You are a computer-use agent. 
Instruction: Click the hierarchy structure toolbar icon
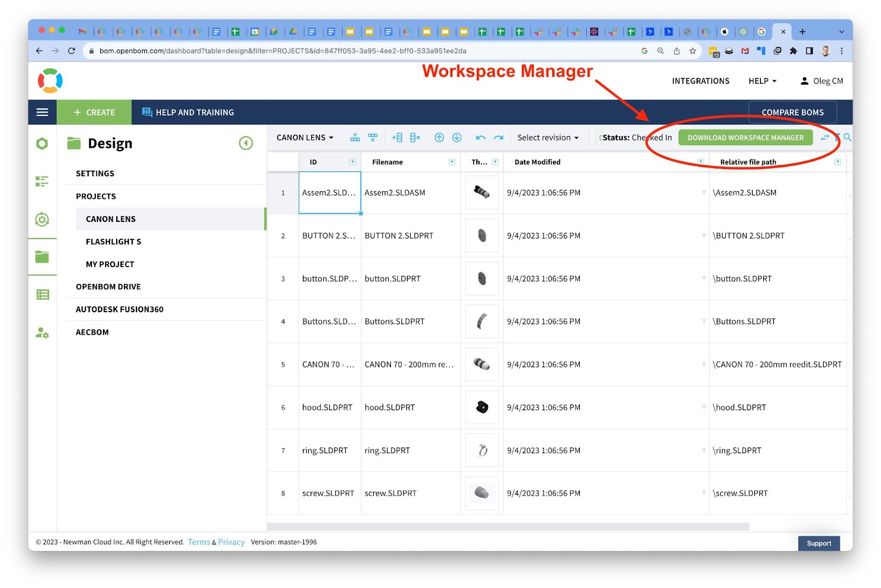(355, 138)
